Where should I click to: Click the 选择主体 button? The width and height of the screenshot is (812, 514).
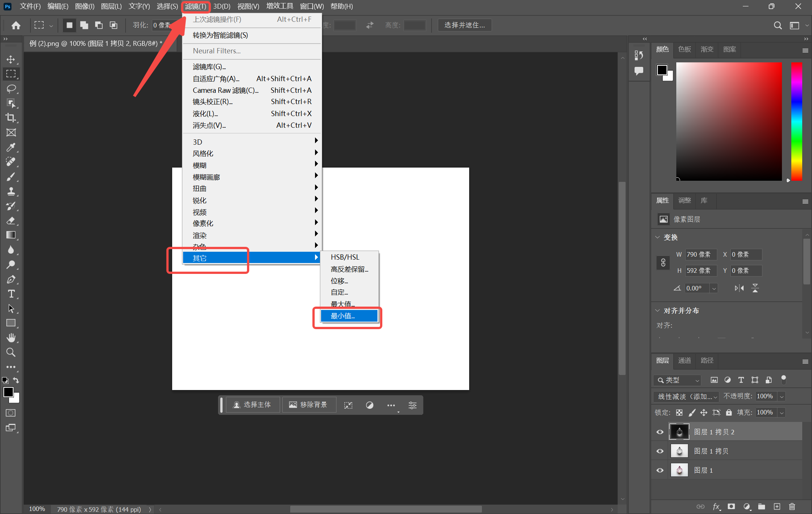pyautogui.click(x=252, y=405)
